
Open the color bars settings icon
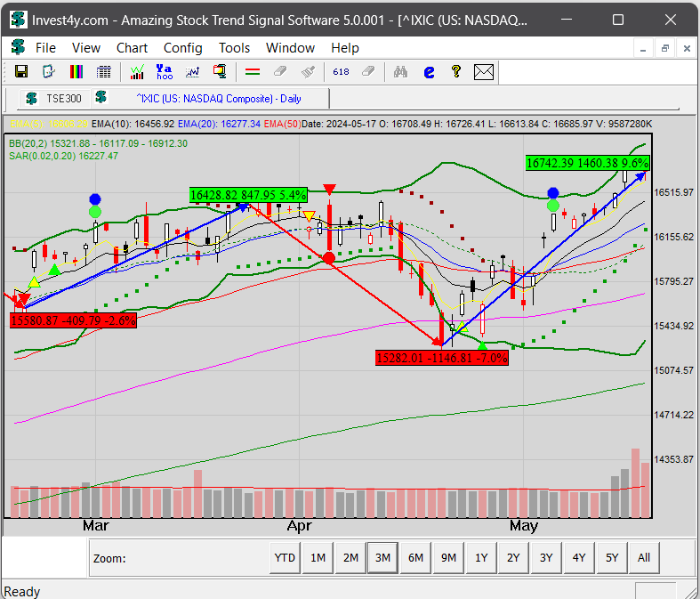point(76,72)
